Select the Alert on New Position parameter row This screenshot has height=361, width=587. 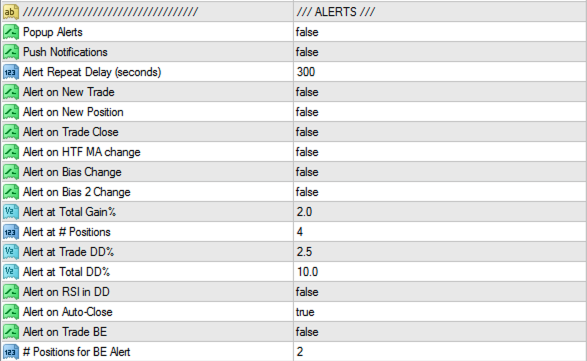pyautogui.click(x=294, y=112)
